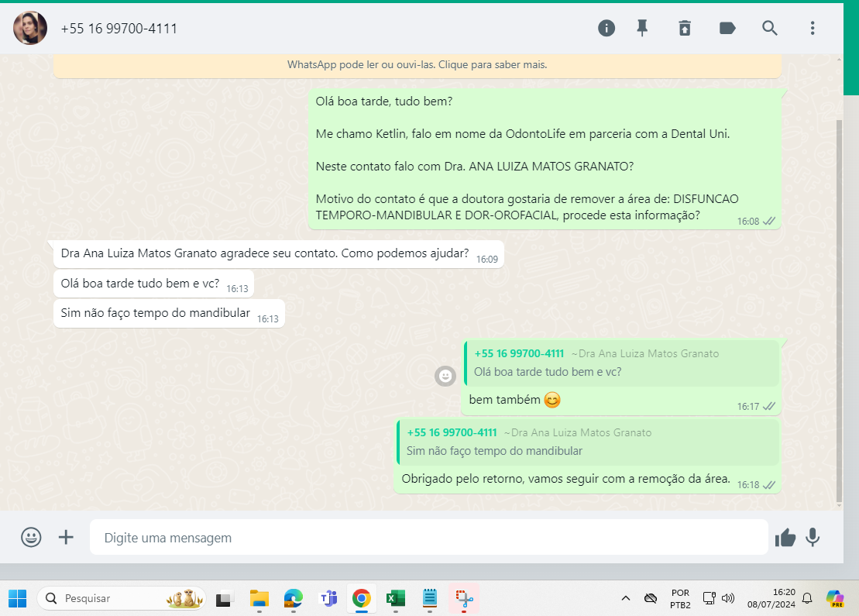The image size is (859, 616).
Task: Open Excel from taskbar
Action: coord(396,598)
